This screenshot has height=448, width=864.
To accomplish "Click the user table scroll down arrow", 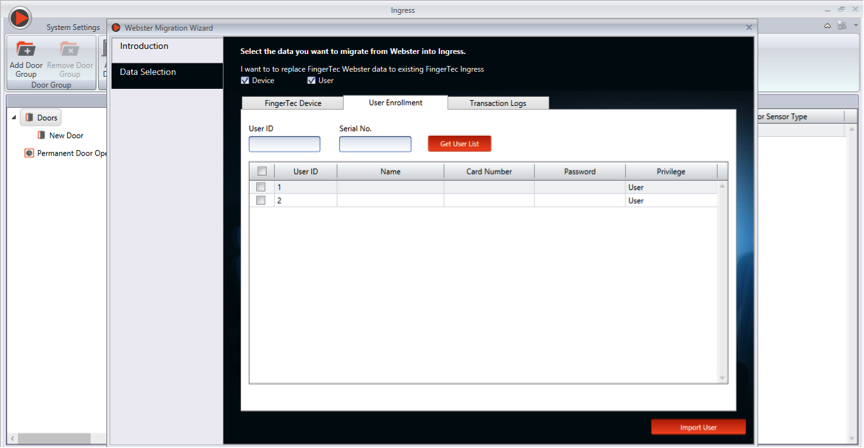I will point(722,378).
